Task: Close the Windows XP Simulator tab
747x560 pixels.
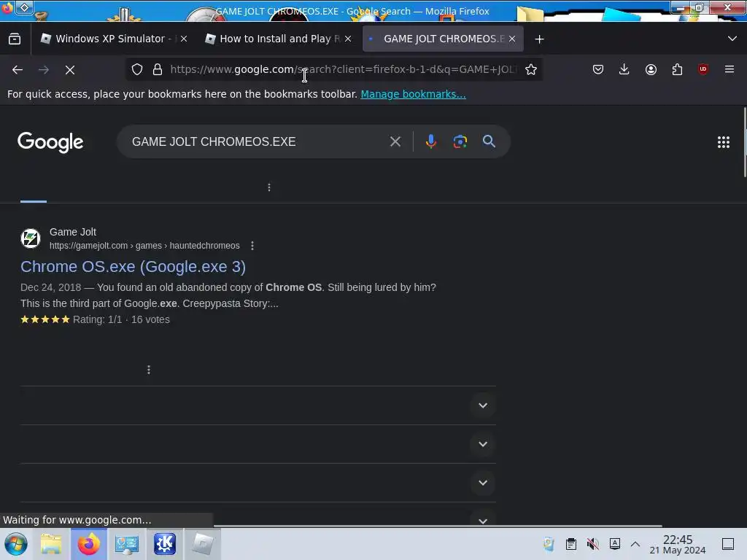Action: [184, 39]
